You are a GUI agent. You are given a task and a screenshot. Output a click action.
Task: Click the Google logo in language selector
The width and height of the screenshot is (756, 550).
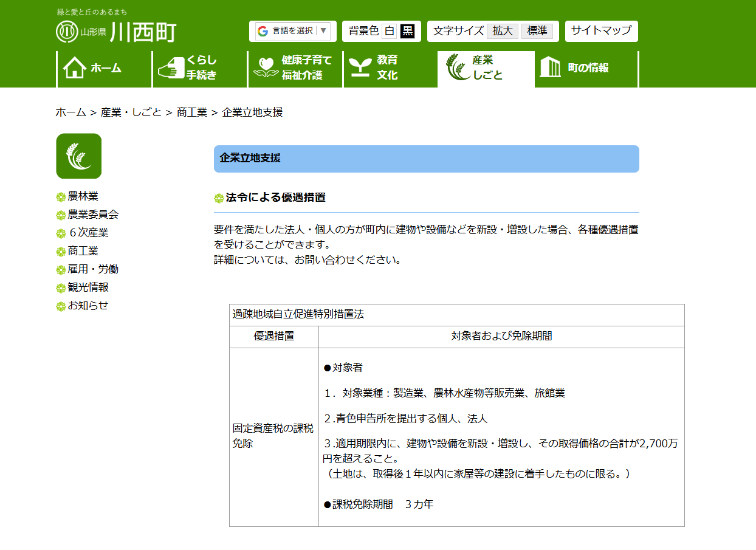click(263, 31)
